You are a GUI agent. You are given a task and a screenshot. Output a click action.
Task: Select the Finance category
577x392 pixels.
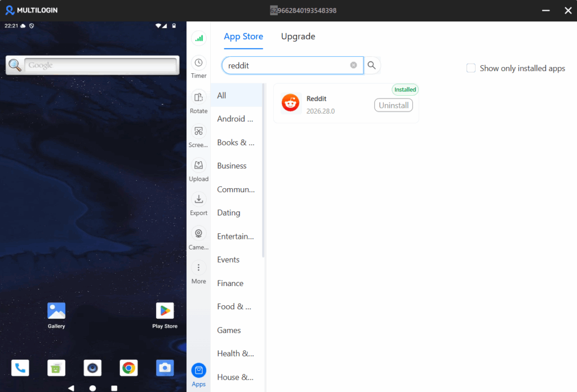tap(236, 283)
